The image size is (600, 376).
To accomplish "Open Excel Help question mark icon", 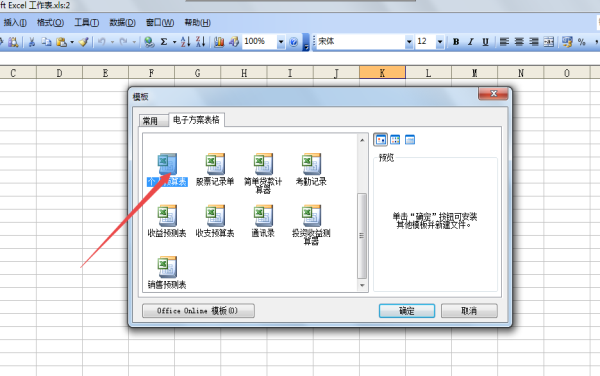I will pos(293,42).
